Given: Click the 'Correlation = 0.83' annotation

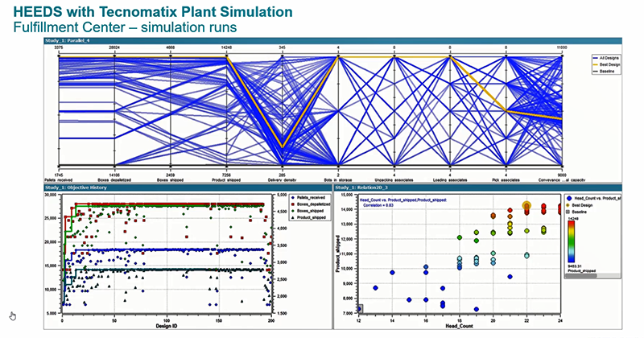Looking at the screenshot, I should point(378,205).
